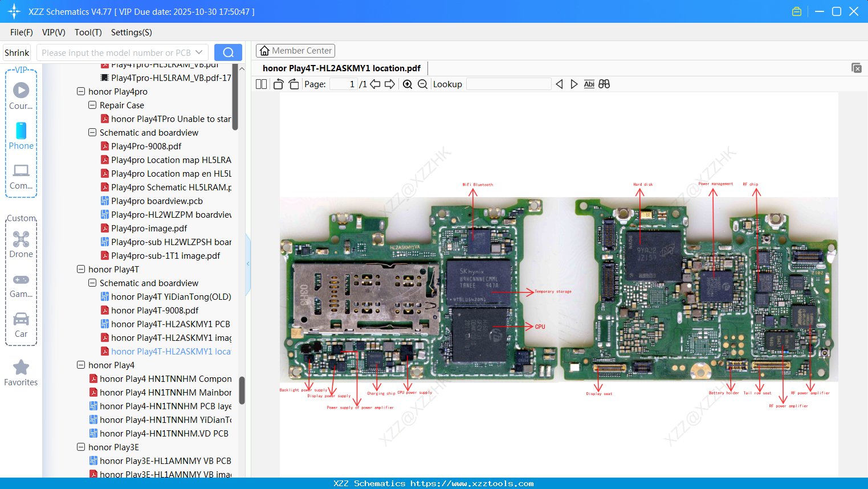Open Play4pro-sub-1T1 image.pdf
This screenshot has width=868, height=489.
coord(160,255)
